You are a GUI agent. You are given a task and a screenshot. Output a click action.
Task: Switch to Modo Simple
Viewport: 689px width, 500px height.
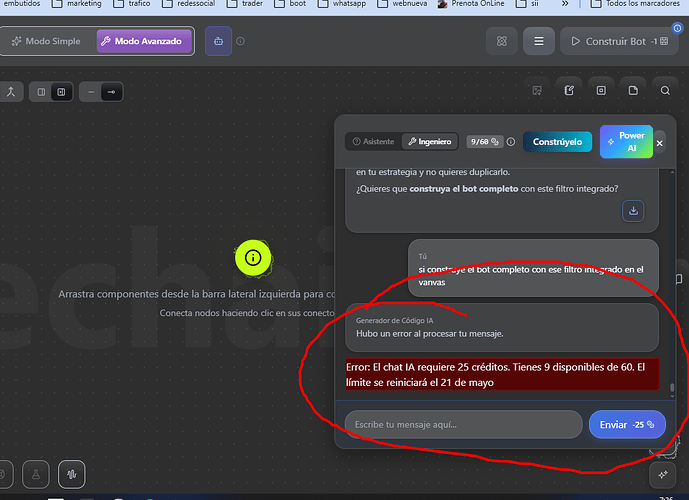(x=46, y=41)
